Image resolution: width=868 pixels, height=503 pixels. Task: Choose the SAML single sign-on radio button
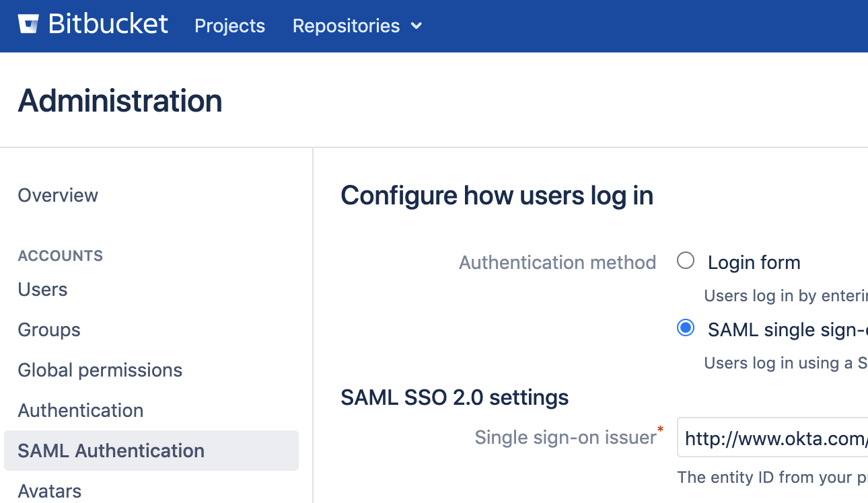pyautogui.click(x=686, y=328)
